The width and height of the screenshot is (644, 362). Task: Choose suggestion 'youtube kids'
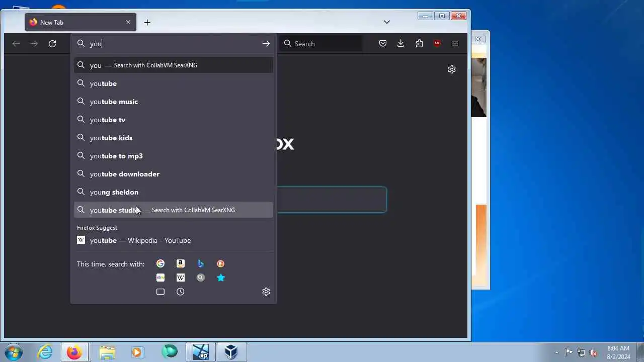[x=174, y=138]
